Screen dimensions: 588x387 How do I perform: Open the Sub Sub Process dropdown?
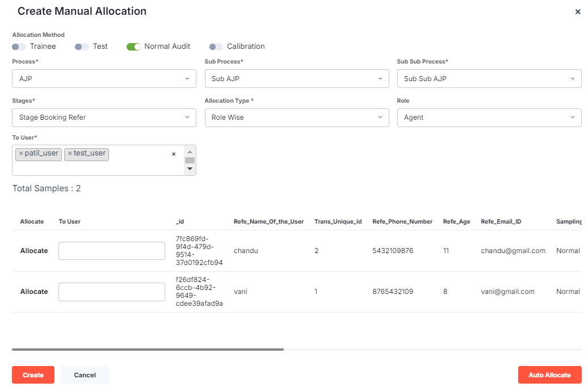[x=489, y=79]
